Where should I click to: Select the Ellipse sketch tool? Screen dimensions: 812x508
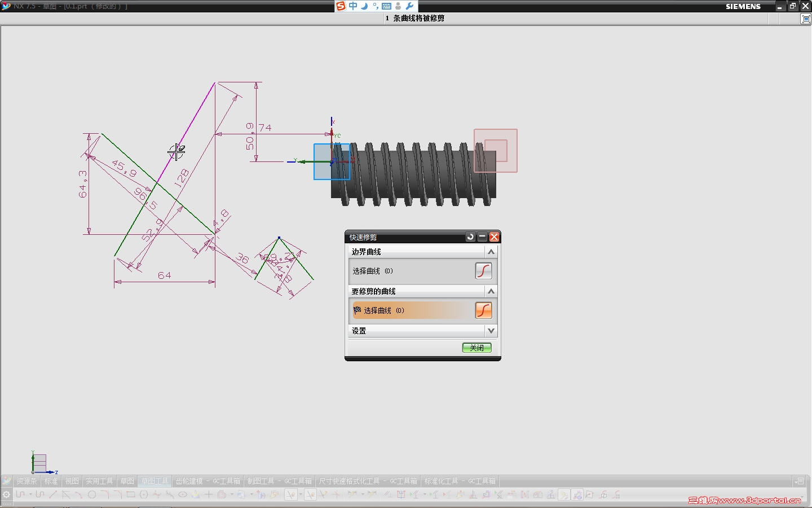click(183, 495)
